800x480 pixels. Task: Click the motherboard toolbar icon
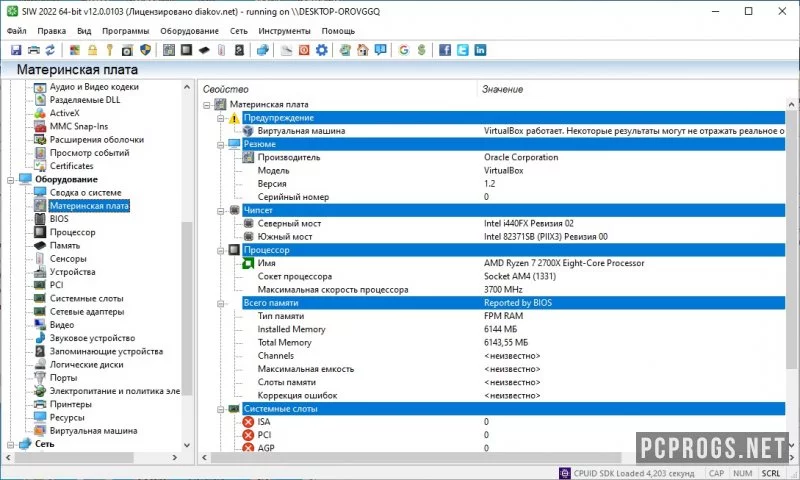click(169, 50)
